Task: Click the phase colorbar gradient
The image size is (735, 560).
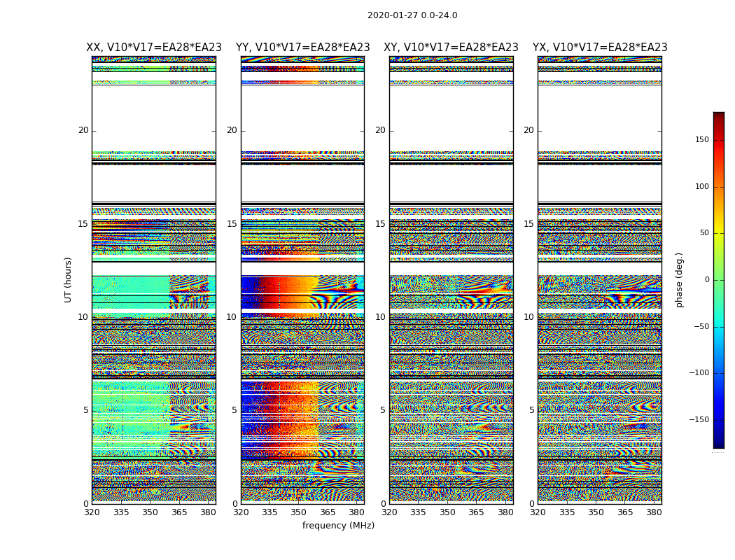Action: click(x=719, y=280)
